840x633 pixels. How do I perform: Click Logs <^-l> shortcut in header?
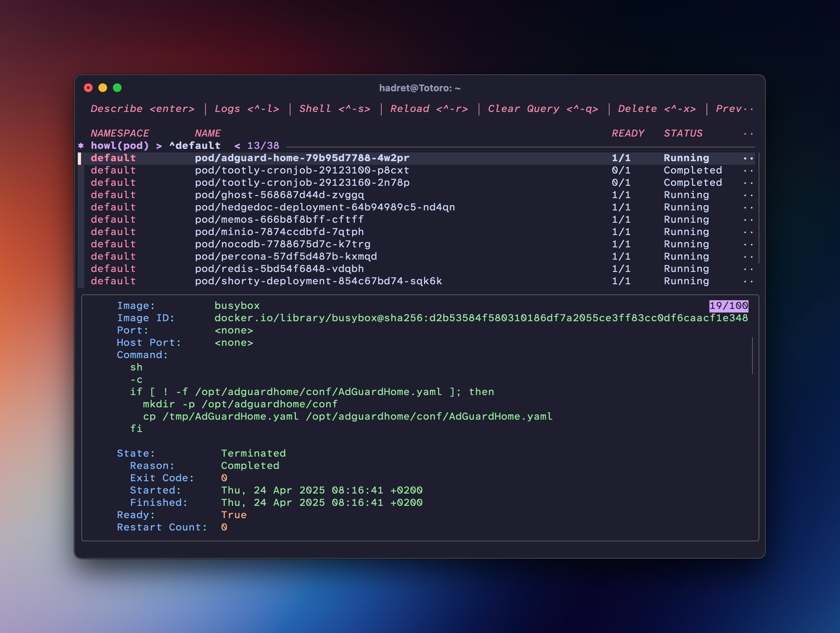tap(247, 109)
